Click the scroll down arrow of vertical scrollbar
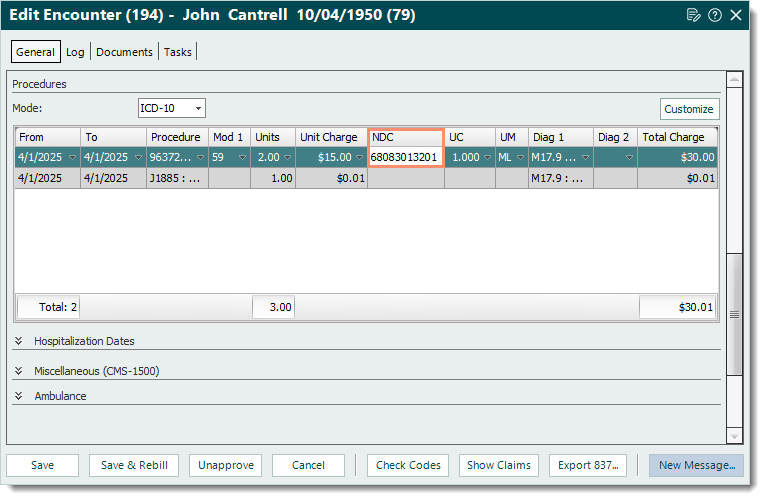765x500 pixels. (735, 436)
